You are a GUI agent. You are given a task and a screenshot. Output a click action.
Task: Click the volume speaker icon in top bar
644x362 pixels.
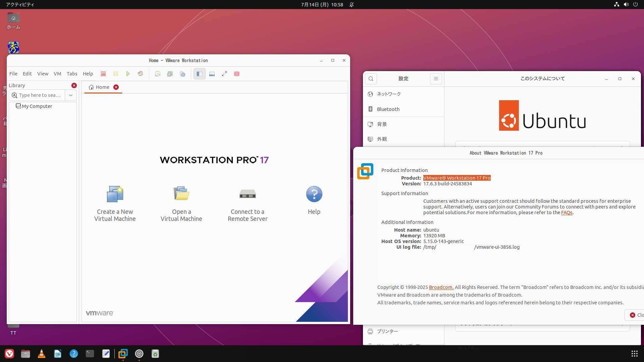(x=626, y=4)
